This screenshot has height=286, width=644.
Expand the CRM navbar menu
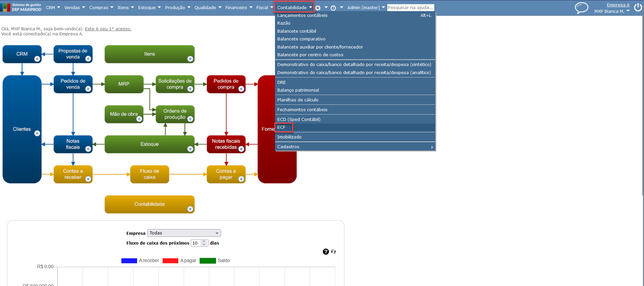(x=53, y=7)
